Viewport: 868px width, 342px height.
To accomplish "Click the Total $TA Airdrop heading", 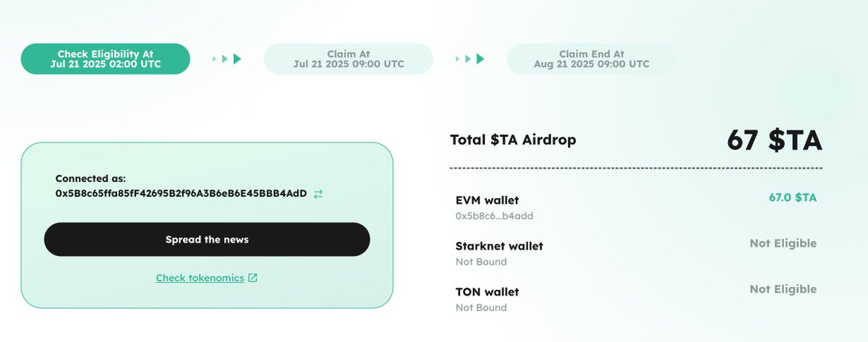I will click(513, 140).
